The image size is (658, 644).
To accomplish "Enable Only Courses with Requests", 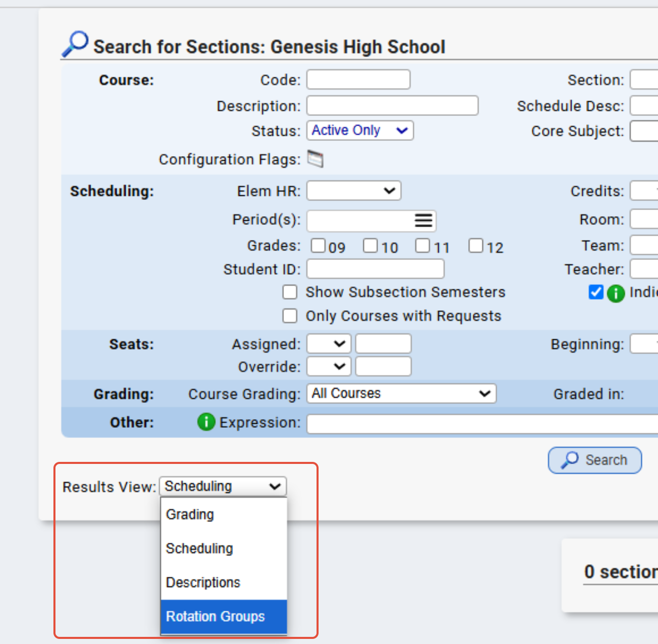I will pyautogui.click(x=290, y=316).
